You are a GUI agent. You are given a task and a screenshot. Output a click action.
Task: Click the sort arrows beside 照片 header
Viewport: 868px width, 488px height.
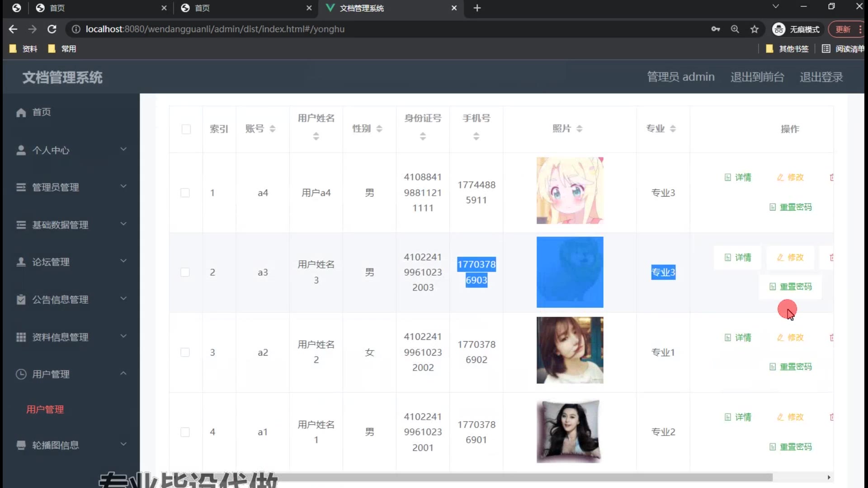click(579, 129)
